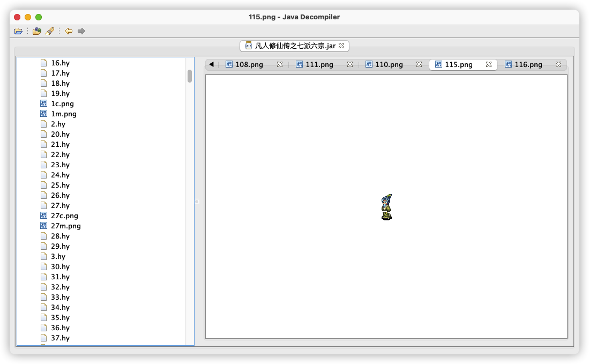Select 23.hy in the file tree
Image resolution: width=589 pixels, height=364 pixels.
(60, 165)
